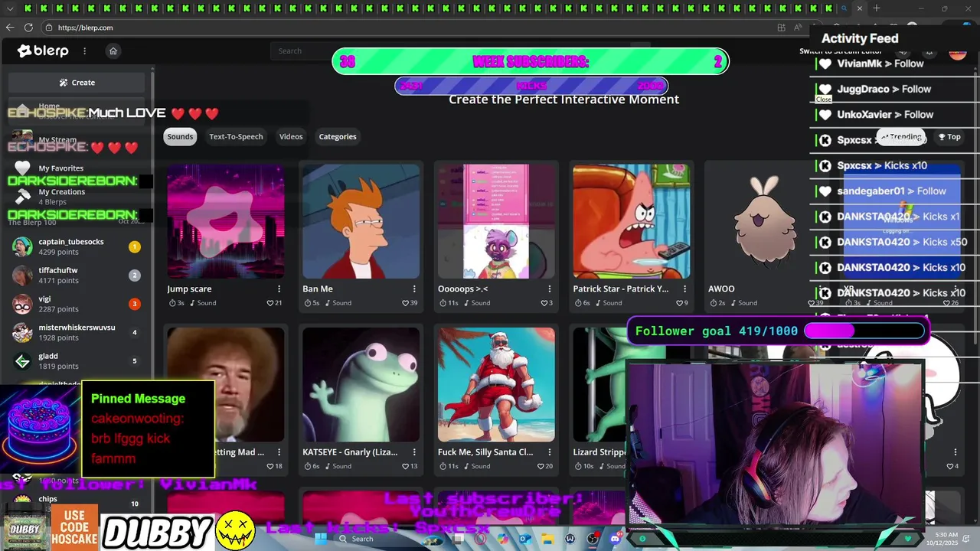Viewport: 980px width, 551px height.
Task: Like the KATSEYE - Gnarly sound
Action: click(406, 466)
